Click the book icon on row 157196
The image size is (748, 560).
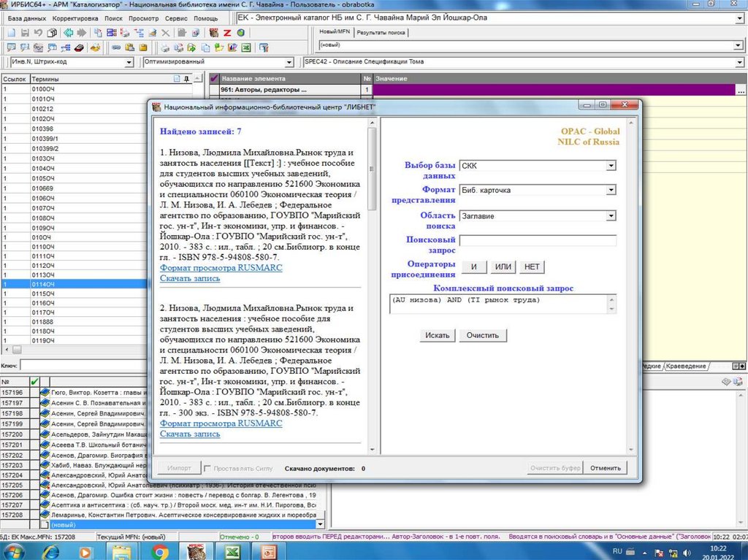(x=45, y=392)
